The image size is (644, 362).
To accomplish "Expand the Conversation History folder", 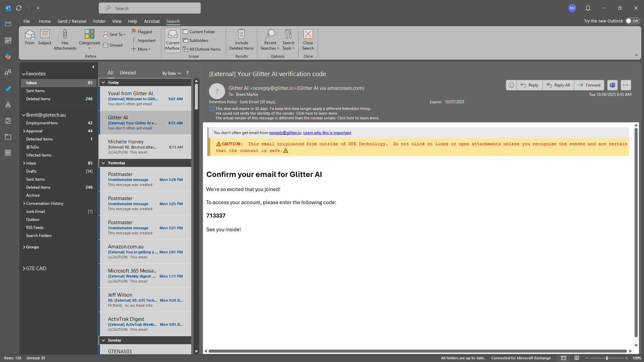I will click(24, 203).
